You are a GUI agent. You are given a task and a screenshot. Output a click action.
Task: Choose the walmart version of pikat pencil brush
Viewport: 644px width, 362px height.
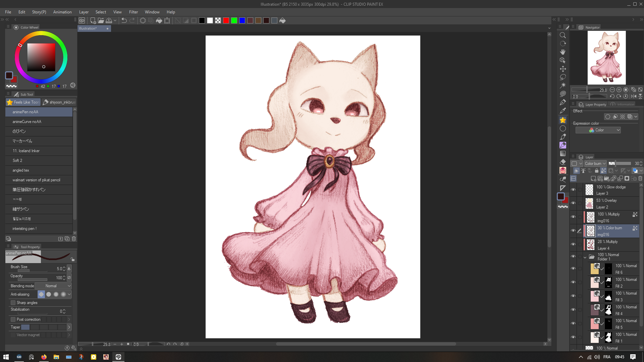(39, 180)
